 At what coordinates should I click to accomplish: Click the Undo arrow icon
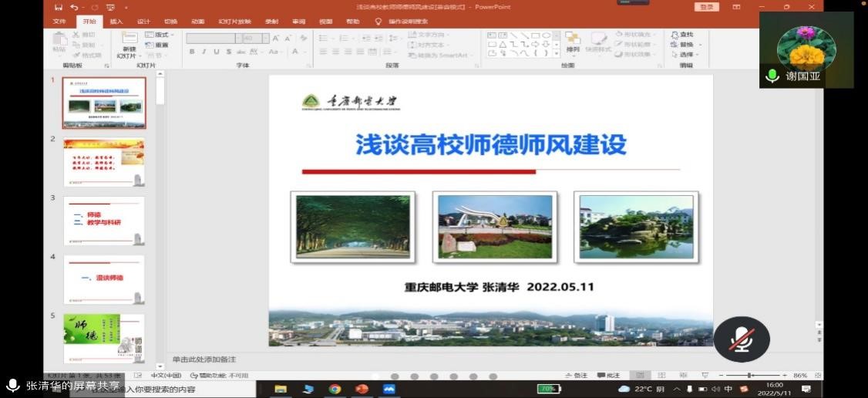[74, 7]
